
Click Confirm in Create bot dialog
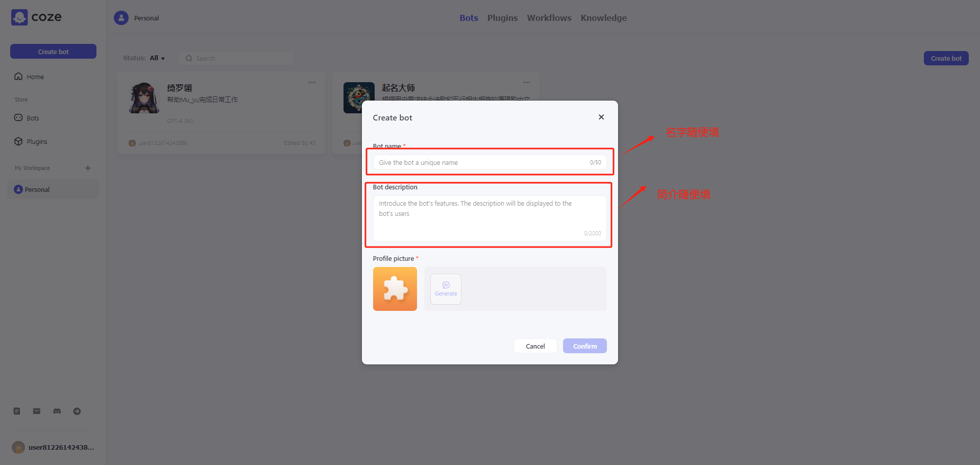click(x=585, y=346)
